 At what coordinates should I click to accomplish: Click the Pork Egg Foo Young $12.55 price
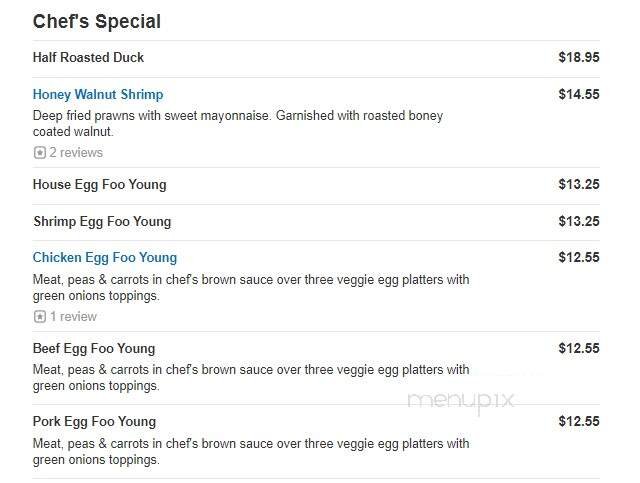578,422
